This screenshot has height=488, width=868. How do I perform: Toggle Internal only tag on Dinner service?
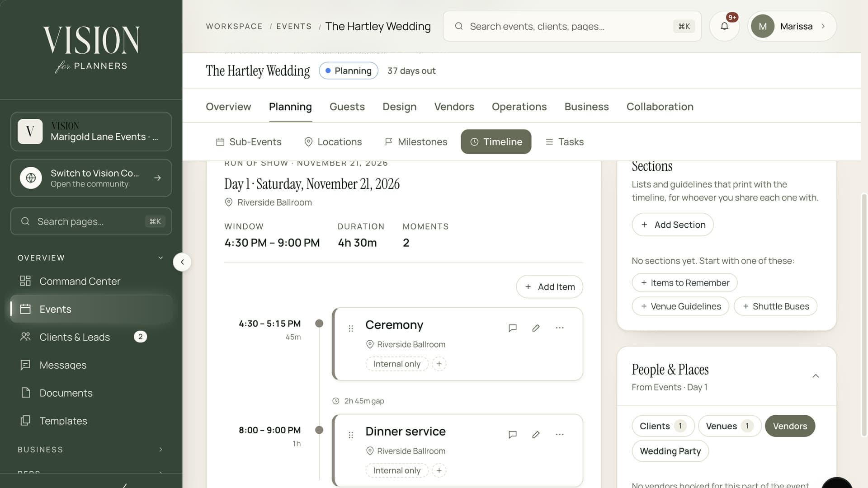point(397,470)
